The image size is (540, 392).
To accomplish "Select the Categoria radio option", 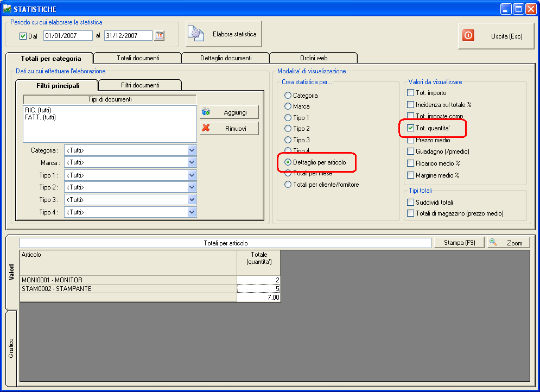I will (x=288, y=96).
